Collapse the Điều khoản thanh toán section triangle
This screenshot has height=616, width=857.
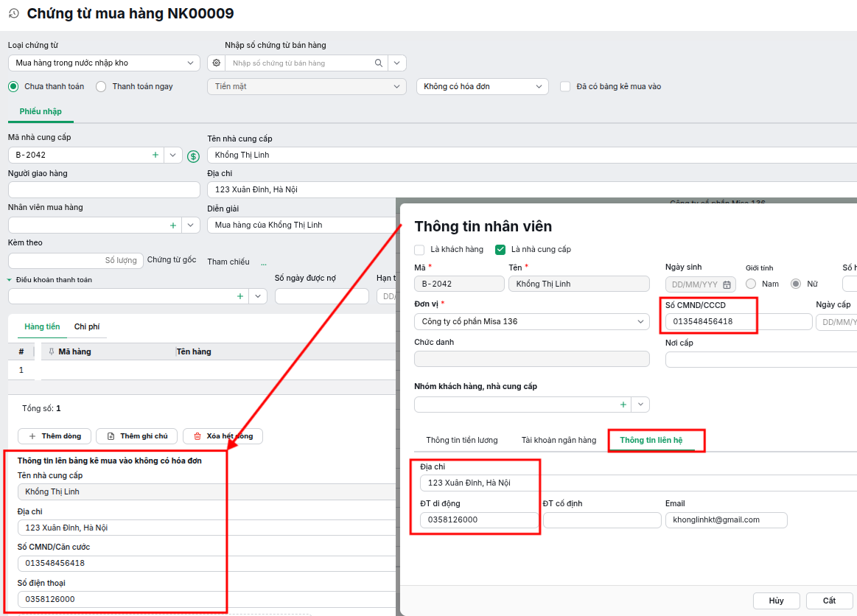pyautogui.click(x=10, y=280)
